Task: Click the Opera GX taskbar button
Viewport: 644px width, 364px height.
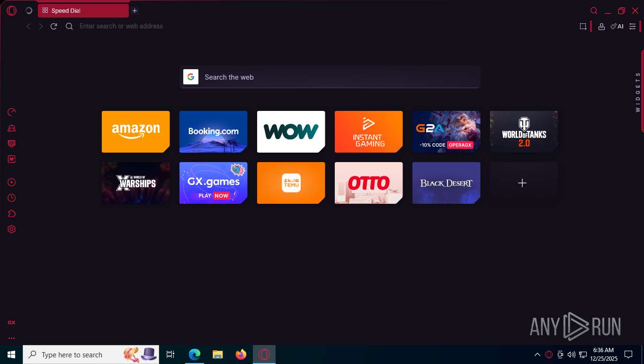Action: pos(264,355)
